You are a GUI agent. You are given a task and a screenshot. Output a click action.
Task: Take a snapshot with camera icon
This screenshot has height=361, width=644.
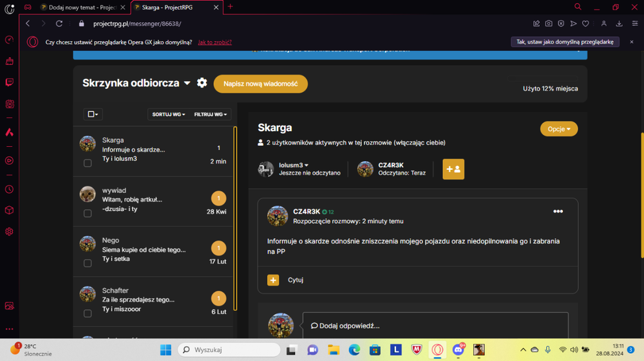(549, 24)
